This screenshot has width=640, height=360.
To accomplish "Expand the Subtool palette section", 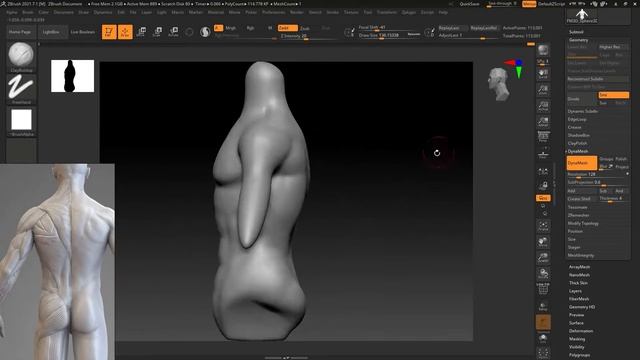I will coord(576,32).
